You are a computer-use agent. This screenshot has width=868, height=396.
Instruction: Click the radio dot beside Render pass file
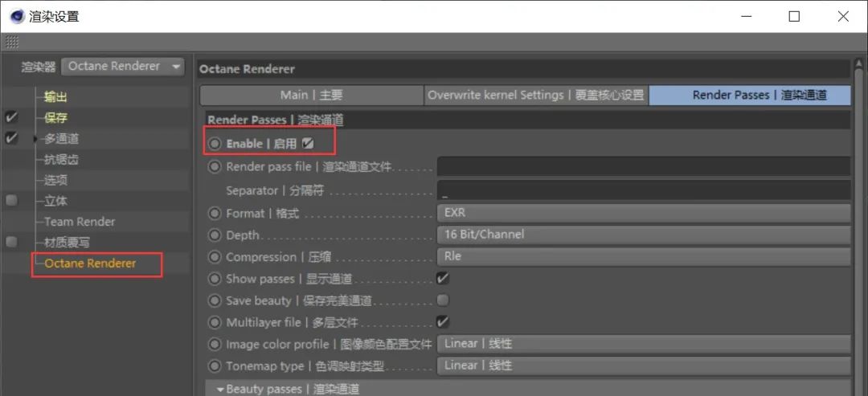tap(215, 166)
